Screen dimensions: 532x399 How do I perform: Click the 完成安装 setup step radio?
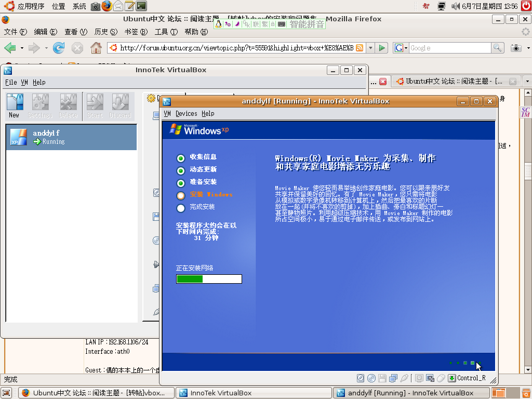point(180,208)
